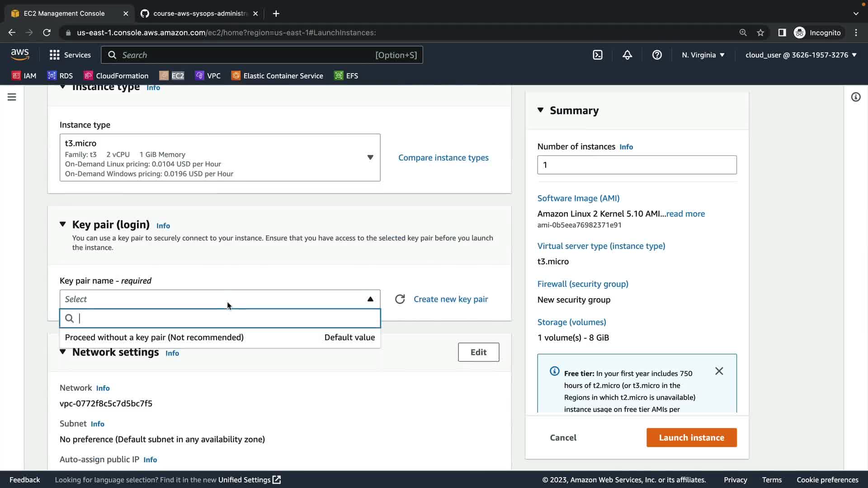
Task: Click the IAM shortcut in favorites bar
Action: point(24,76)
